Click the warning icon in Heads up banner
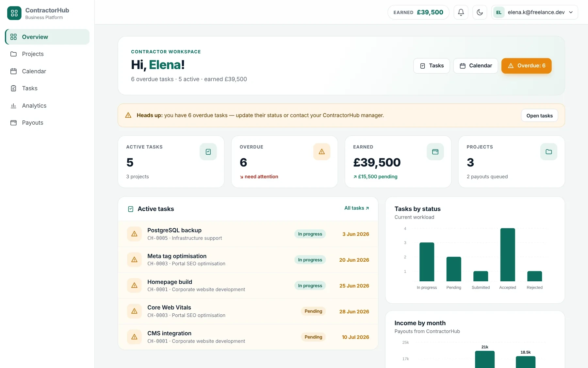The height and width of the screenshot is (368, 588). [x=128, y=115]
